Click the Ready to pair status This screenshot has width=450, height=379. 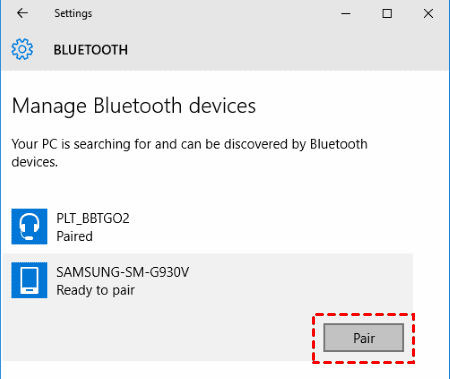click(95, 290)
